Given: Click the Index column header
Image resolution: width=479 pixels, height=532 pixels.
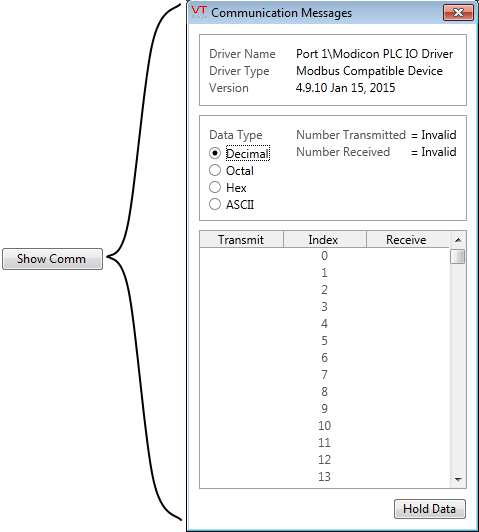Looking at the screenshot, I should point(325,240).
